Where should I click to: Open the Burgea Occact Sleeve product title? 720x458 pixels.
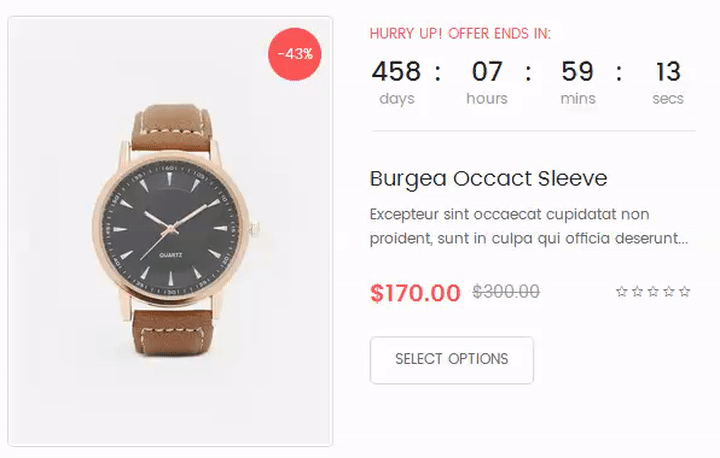(x=488, y=179)
